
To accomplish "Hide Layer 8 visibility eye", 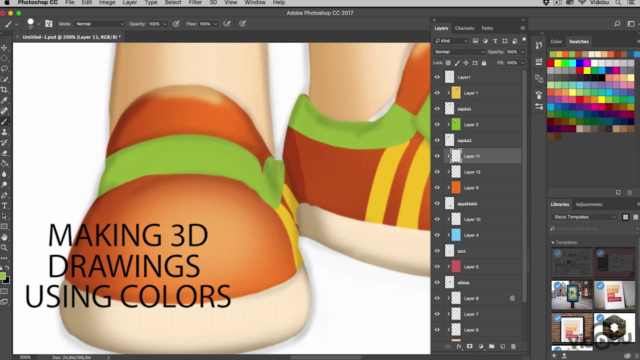I will click(437, 298).
